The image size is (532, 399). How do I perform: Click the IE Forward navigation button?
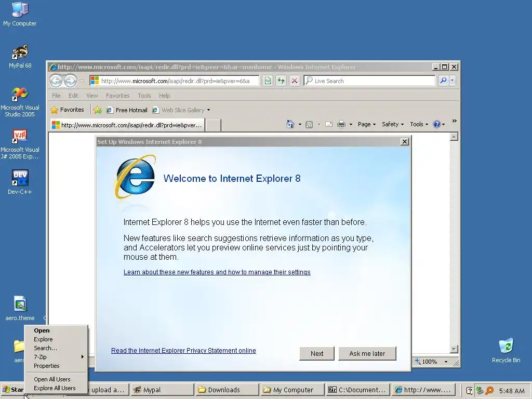click(x=71, y=81)
